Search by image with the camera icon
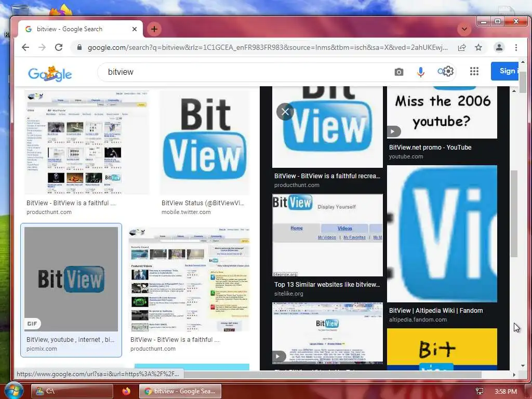Screen dimensions: 532x399 (399, 72)
